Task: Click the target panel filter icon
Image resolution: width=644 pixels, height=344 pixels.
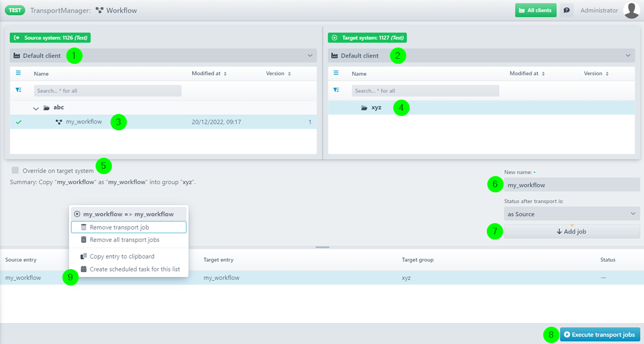Action: [336, 90]
